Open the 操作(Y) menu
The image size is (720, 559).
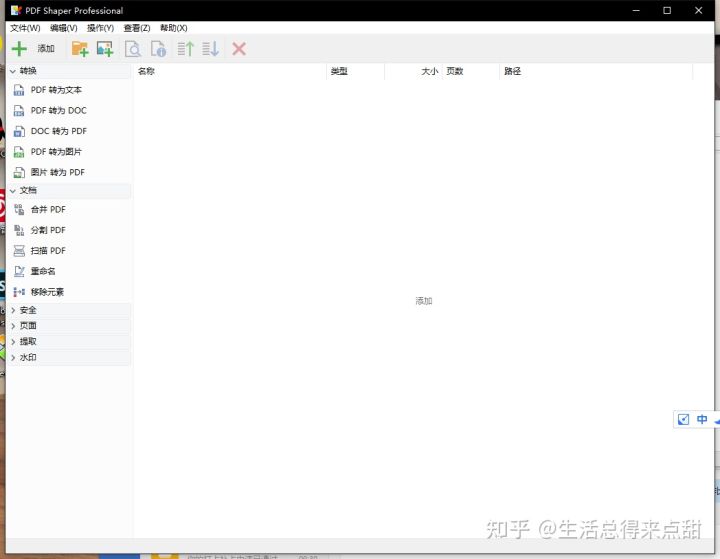[100, 28]
